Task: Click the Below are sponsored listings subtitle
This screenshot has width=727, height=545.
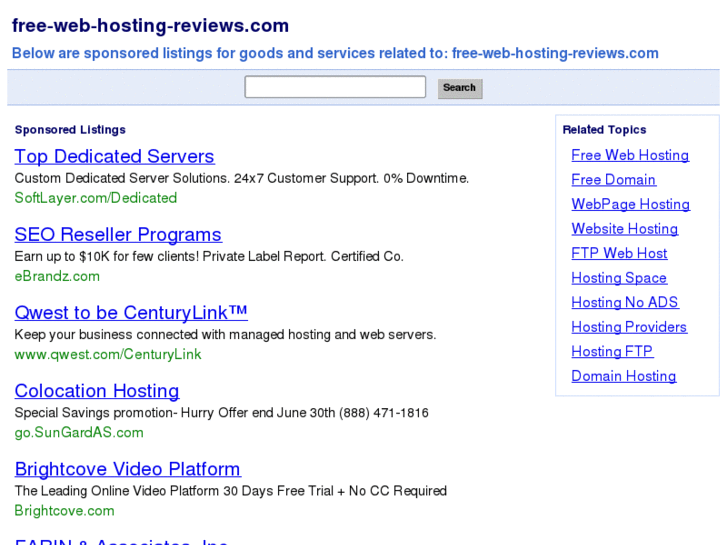Action: (335, 53)
